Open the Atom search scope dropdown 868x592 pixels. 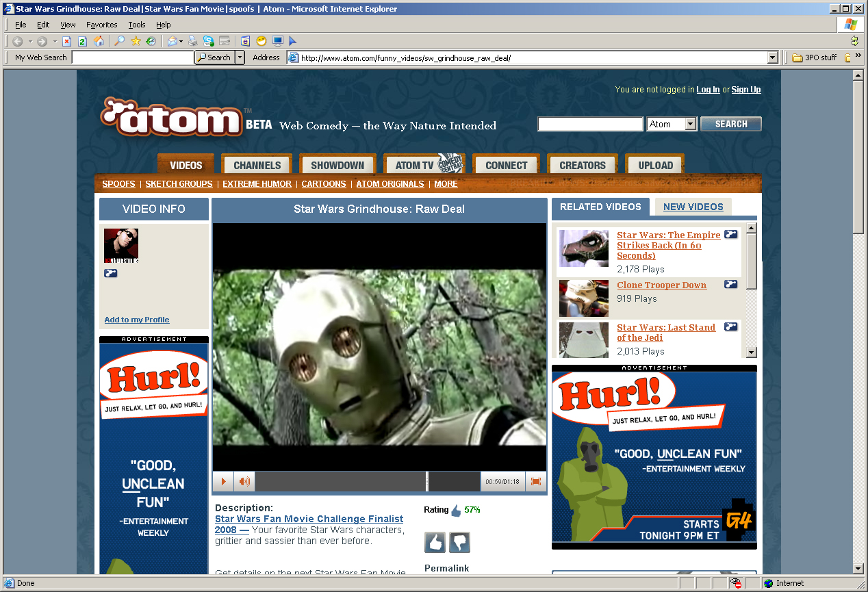click(x=691, y=124)
